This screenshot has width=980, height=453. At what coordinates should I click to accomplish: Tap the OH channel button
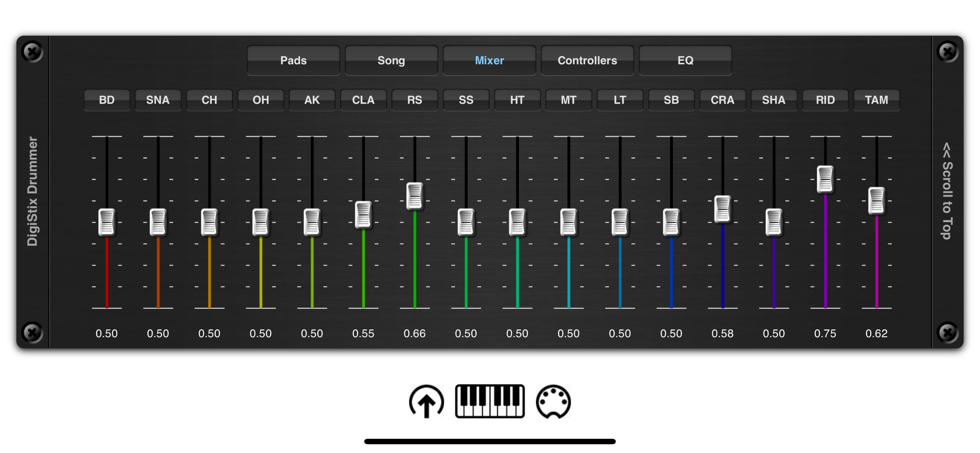click(261, 100)
